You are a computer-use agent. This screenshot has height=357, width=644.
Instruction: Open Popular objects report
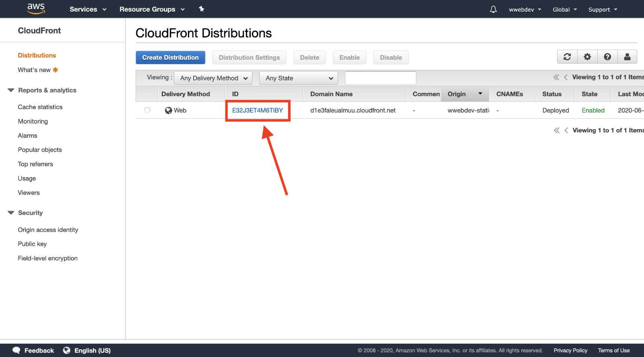click(40, 150)
